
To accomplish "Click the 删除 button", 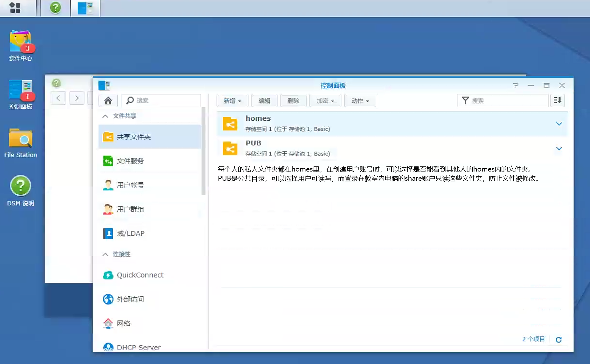I will (293, 101).
